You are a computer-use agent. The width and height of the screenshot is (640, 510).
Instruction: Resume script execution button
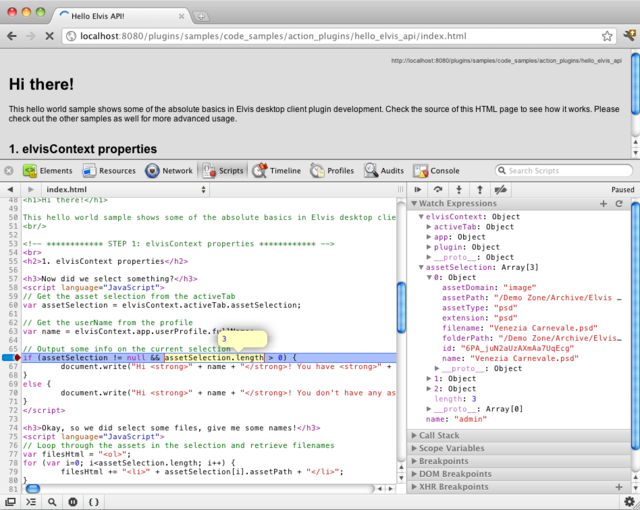(417, 189)
